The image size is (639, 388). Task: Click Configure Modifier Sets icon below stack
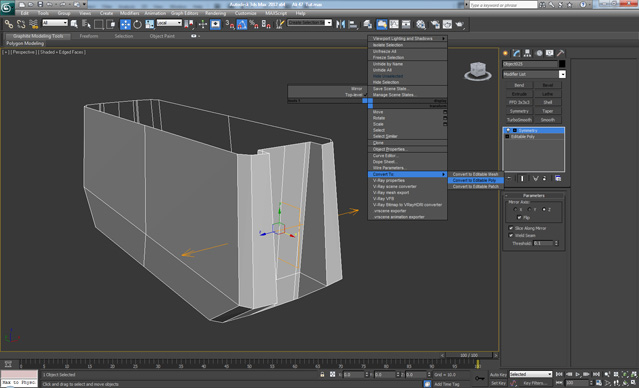(x=558, y=179)
